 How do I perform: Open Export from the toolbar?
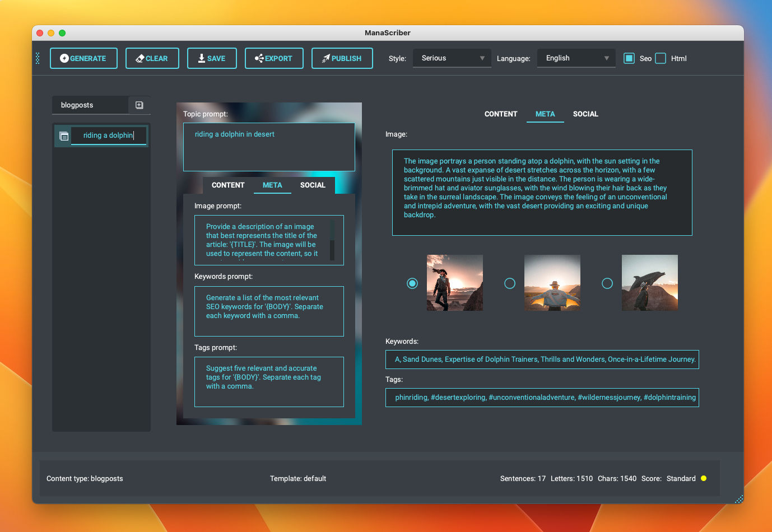[x=273, y=58]
